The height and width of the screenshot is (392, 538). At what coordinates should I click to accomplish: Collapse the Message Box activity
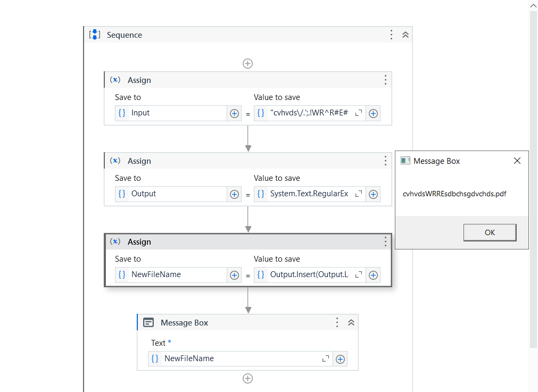351,322
